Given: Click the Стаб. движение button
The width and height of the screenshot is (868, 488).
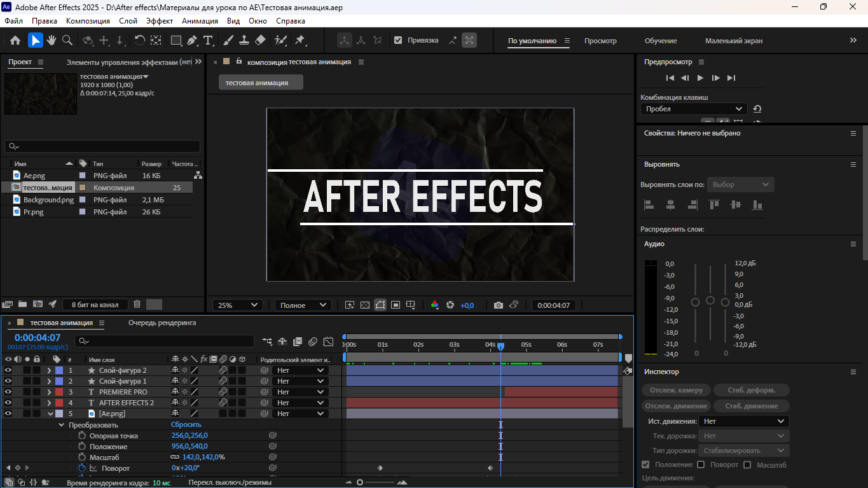Looking at the screenshot, I should (752, 405).
